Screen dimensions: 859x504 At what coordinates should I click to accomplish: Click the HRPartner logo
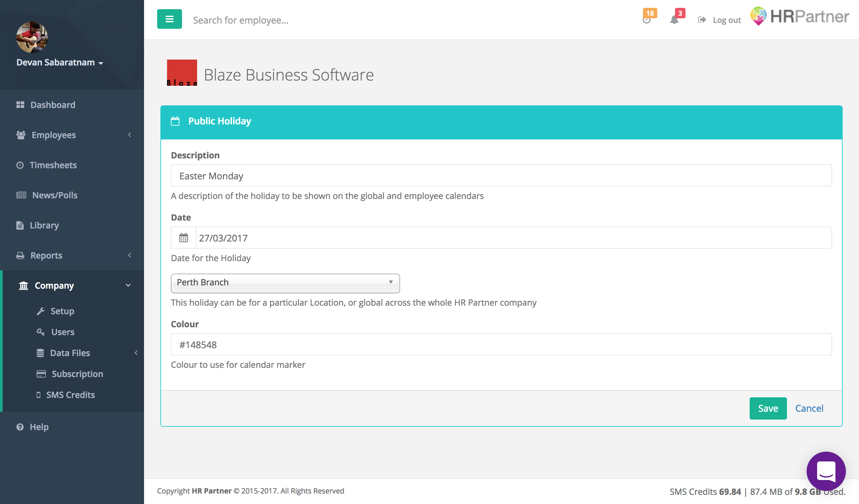[799, 16]
